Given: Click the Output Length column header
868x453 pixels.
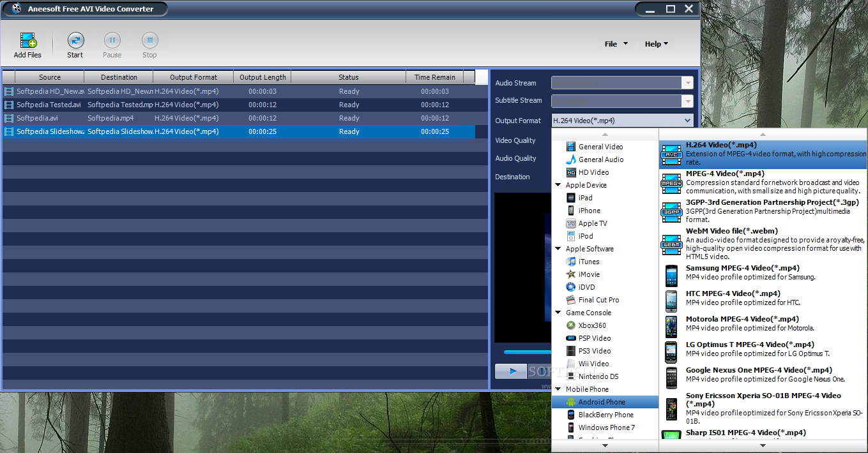Looking at the screenshot, I should (x=263, y=77).
